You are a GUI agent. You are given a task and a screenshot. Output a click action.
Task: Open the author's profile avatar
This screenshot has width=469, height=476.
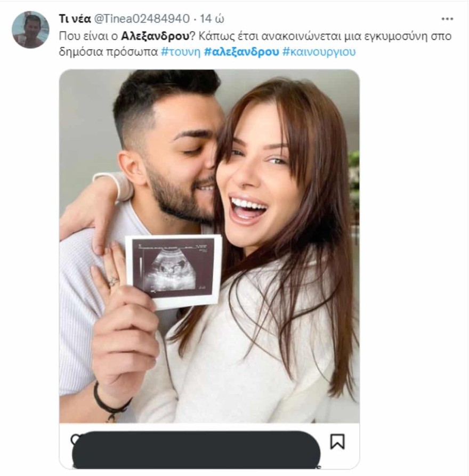(x=30, y=30)
